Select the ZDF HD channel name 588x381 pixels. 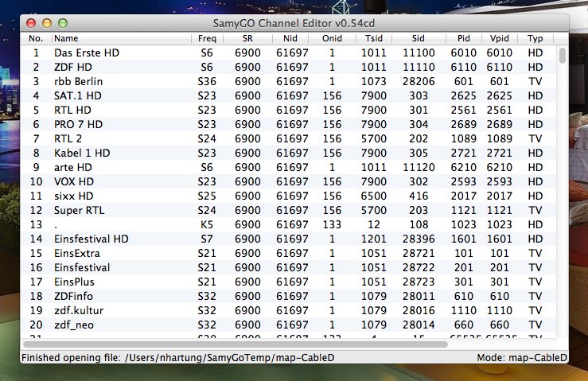click(73, 67)
